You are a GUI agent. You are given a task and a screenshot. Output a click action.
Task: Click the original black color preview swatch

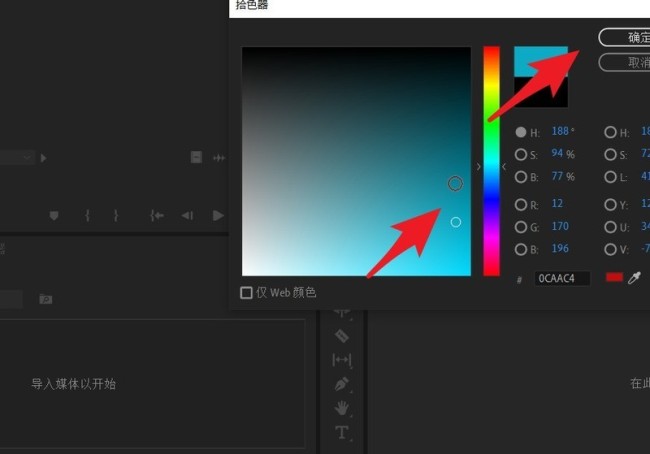pyautogui.click(x=541, y=92)
